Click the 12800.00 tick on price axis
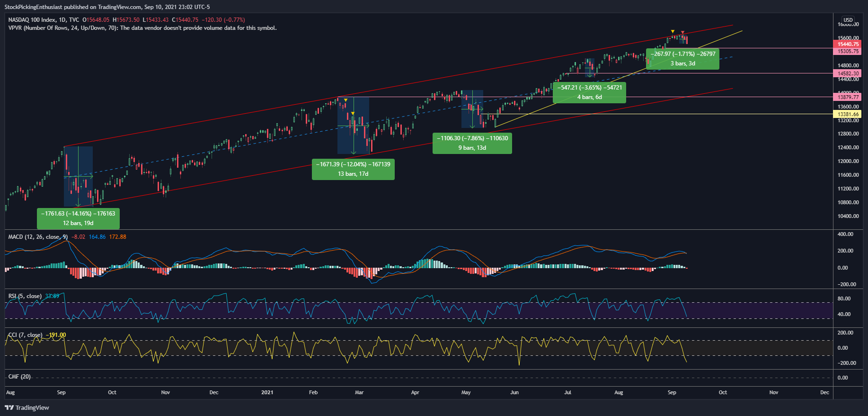Screen dimensions: 868x416 (848, 134)
